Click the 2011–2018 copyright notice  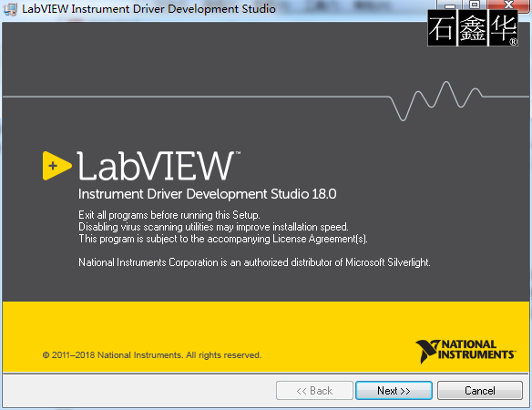coord(152,355)
